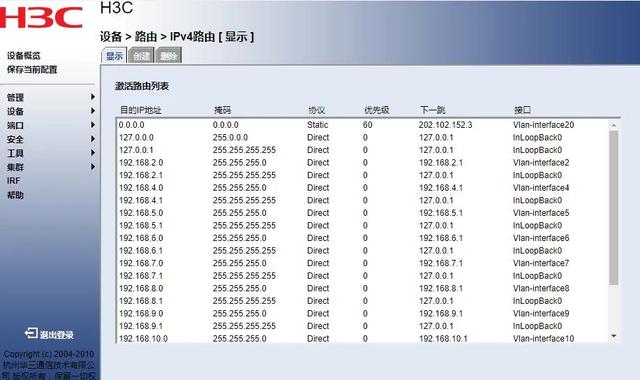Screen dimensions: 640x380
Task: Select 保存当前配置 in the sidebar
Action: tap(32, 69)
